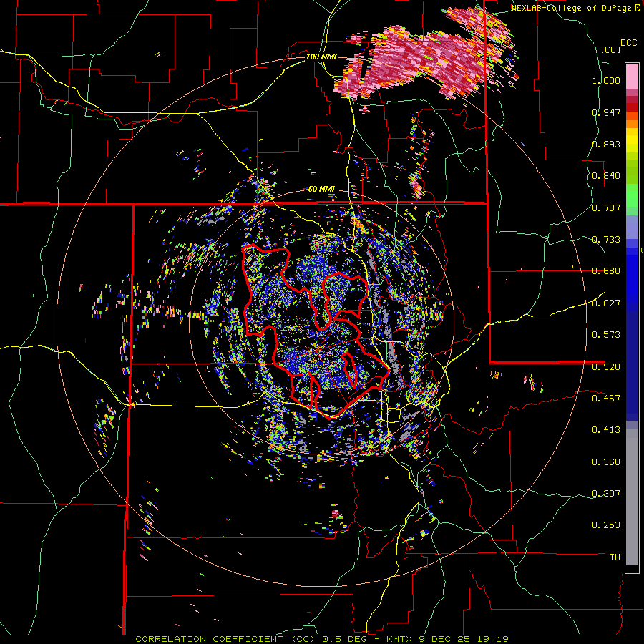
Task: Click the 0.253 scale value
Action: pyautogui.click(x=606, y=525)
